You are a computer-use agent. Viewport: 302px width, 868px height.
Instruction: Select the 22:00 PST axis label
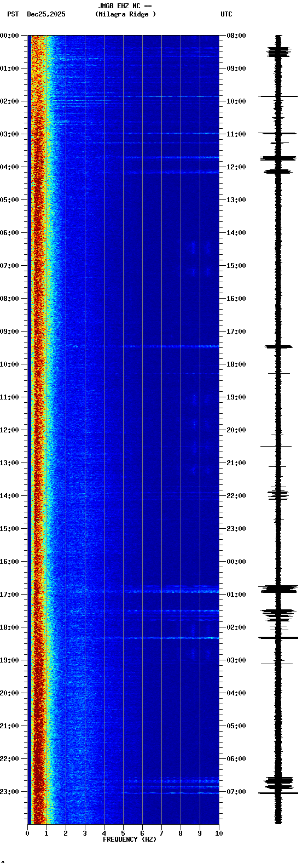click(x=10, y=759)
